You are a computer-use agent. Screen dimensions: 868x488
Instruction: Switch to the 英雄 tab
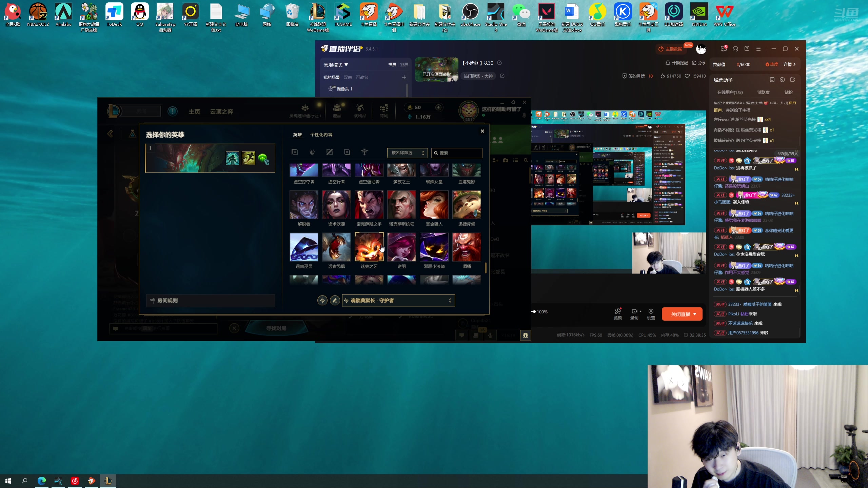pyautogui.click(x=297, y=135)
